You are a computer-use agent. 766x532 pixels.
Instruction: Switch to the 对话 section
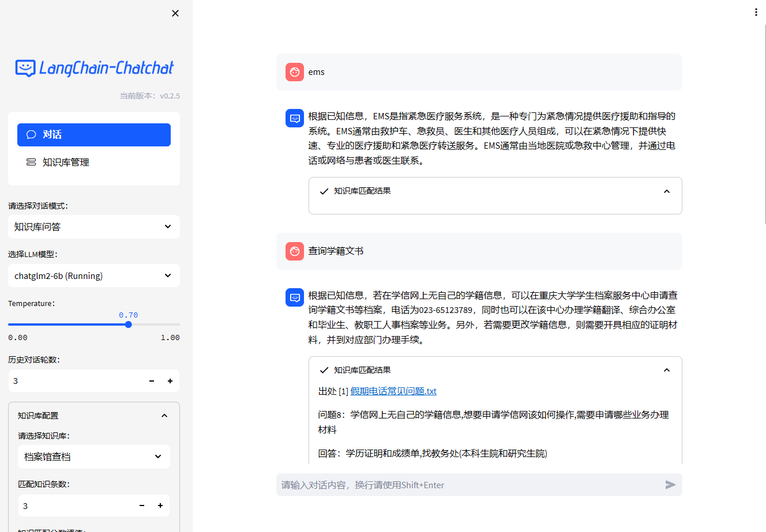tap(94, 134)
